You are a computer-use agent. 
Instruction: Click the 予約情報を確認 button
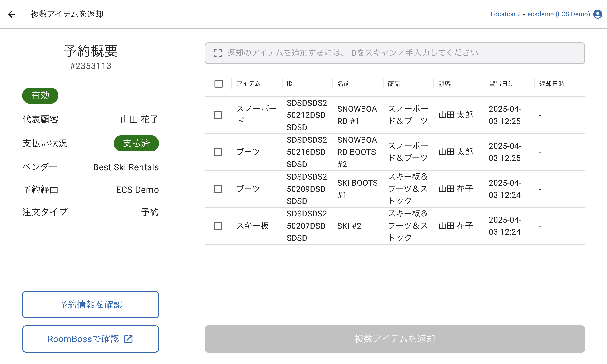pyautogui.click(x=90, y=305)
